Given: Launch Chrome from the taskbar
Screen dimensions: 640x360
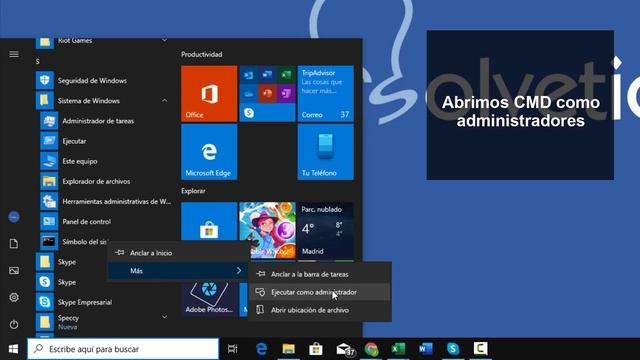Looking at the screenshot, I should pyautogui.click(x=371, y=349).
